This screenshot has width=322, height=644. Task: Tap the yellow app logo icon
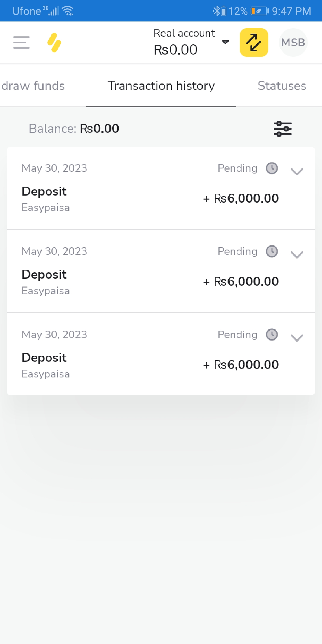tap(54, 42)
